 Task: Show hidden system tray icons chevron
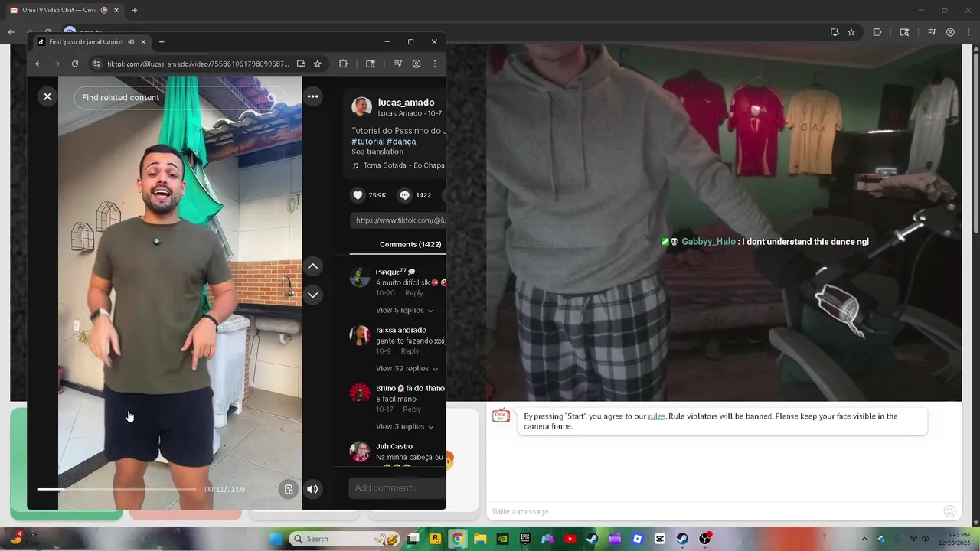pyautogui.click(x=864, y=539)
